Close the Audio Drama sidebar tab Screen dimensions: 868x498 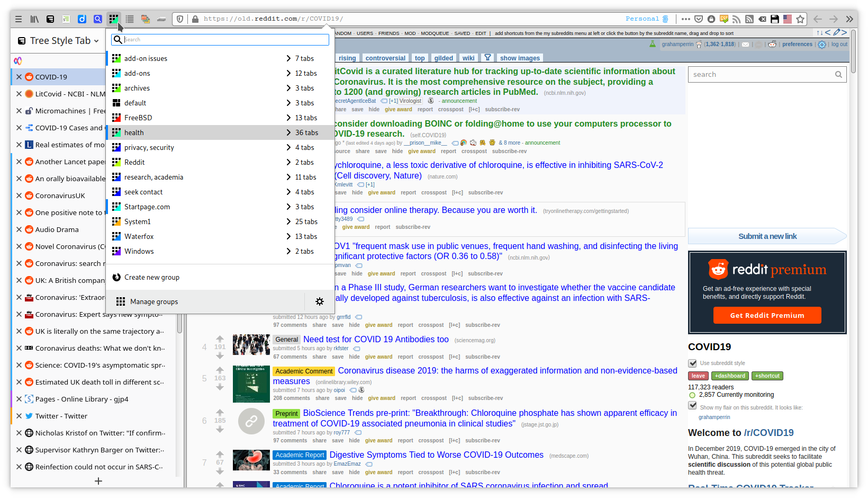[19, 229]
